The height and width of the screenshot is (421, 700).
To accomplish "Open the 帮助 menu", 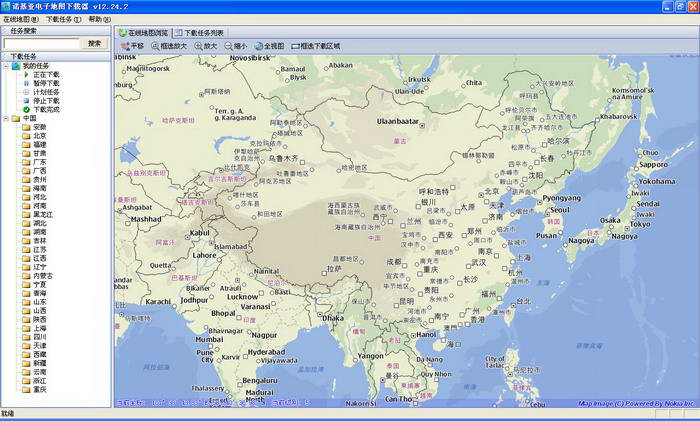I will coord(100,19).
